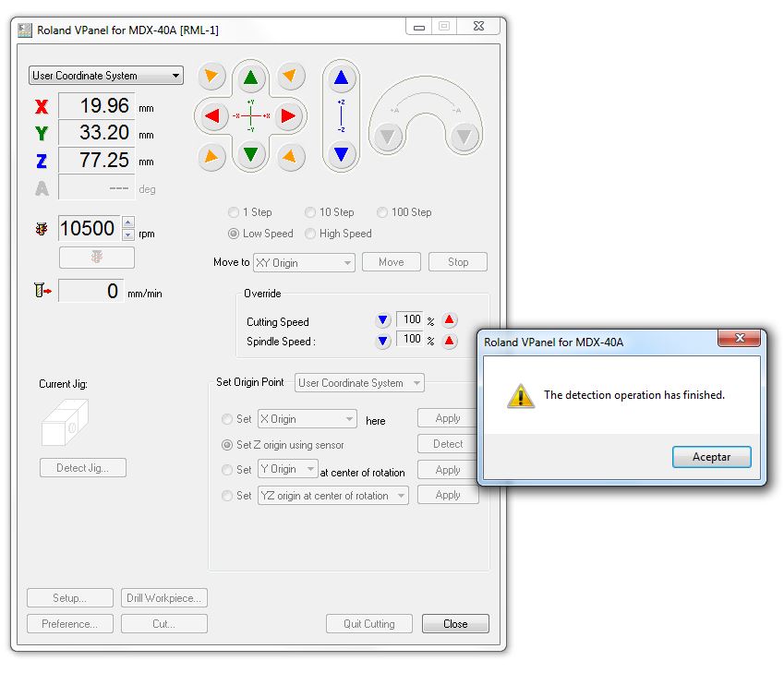Viewport: 784px width, 685px height.
Task: Click the spindle icon beside the rpm field
Action: coord(42,229)
